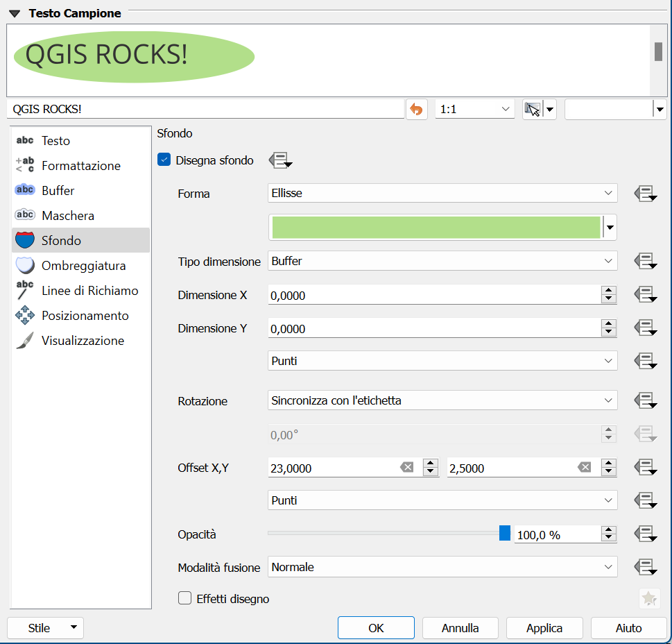Click data-defined override icon for Modalità fusione
672x644 pixels.
coord(646,567)
